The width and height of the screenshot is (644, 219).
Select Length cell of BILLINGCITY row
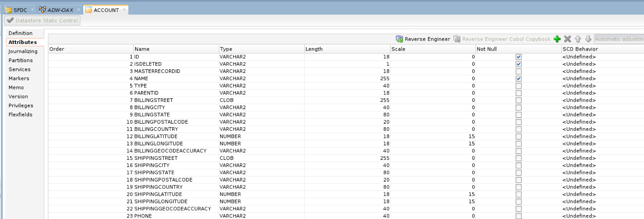pyautogui.click(x=347, y=107)
